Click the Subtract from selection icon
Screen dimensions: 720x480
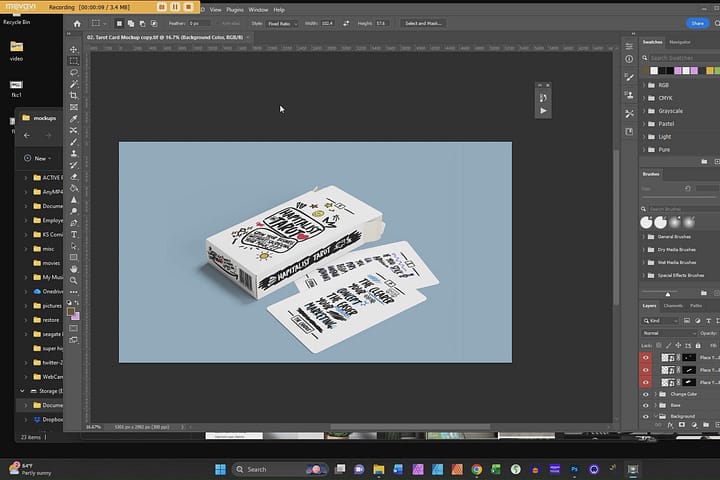click(142, 23)
